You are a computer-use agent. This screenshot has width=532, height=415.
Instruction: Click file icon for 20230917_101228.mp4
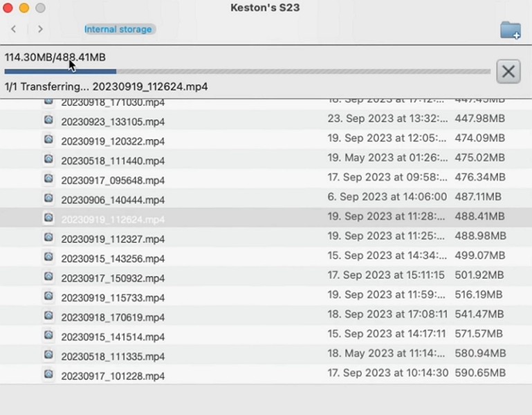[48, 374]
